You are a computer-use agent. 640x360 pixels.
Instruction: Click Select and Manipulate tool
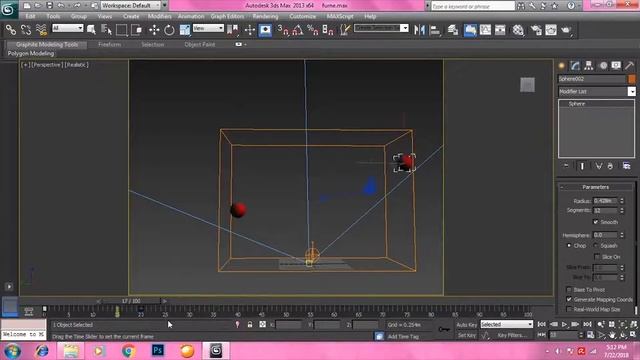pos(249,30)
